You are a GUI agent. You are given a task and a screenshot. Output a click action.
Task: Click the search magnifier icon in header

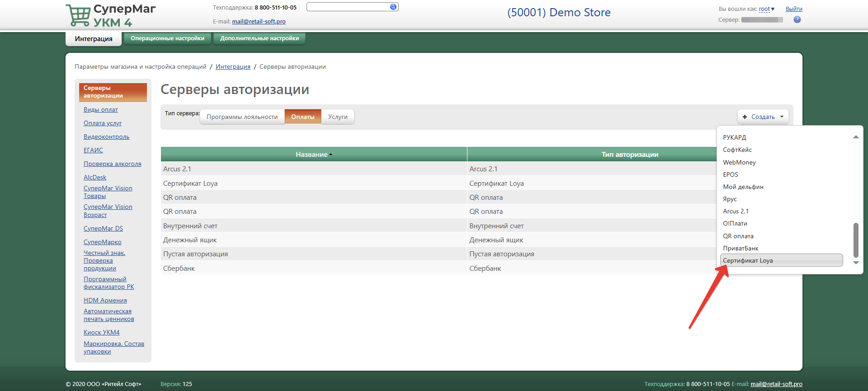tap(393, 7)
